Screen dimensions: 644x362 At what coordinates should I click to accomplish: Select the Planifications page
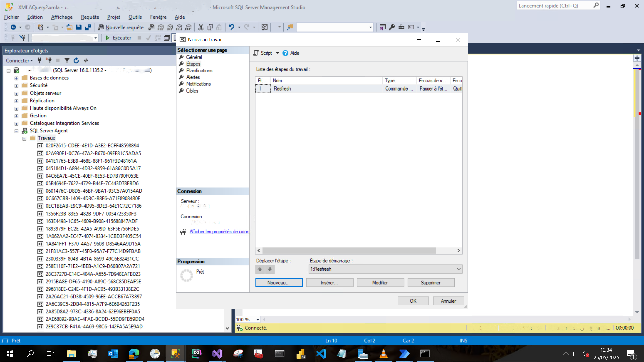click(199, 71)
